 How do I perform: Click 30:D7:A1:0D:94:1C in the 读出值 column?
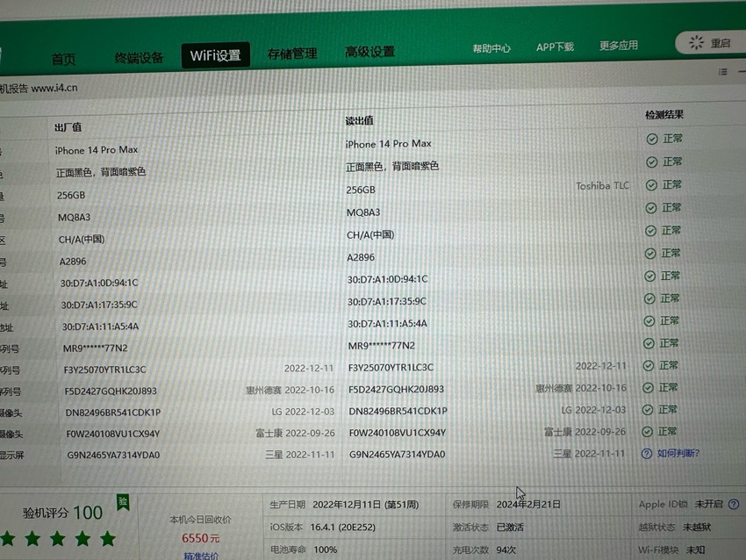387,279
